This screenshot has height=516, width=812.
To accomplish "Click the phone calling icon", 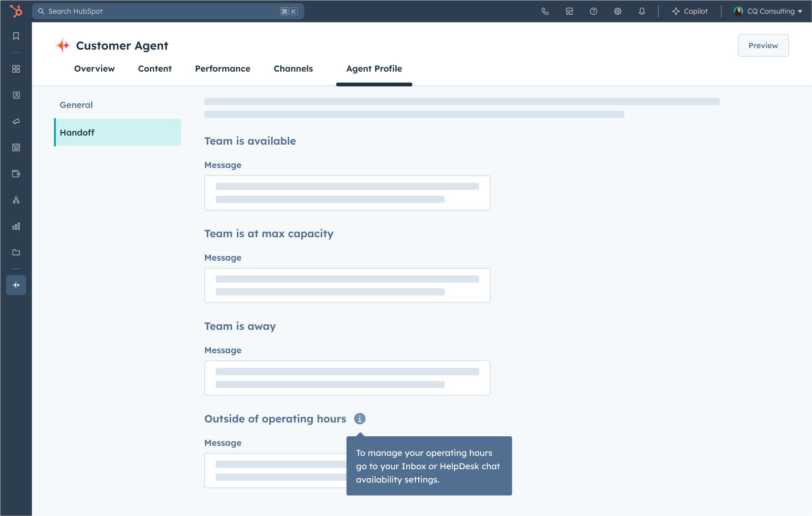I will click(x=545, y=11).
